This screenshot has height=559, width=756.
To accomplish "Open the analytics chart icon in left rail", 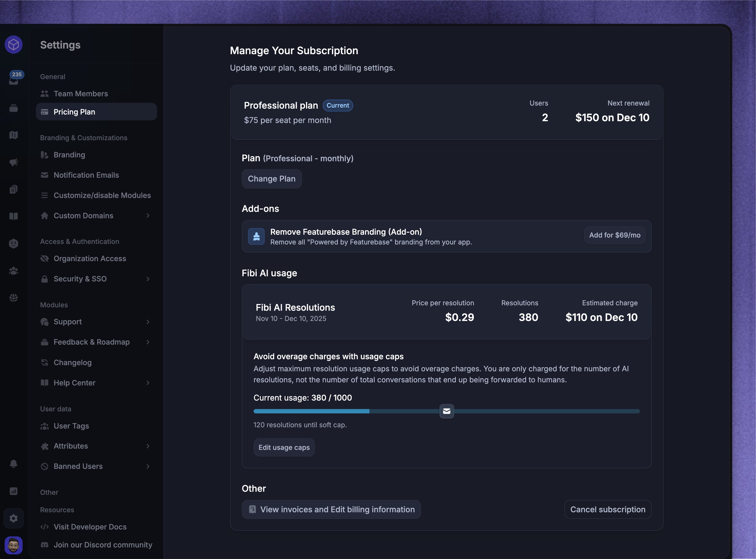I will (x=14, y=491).
